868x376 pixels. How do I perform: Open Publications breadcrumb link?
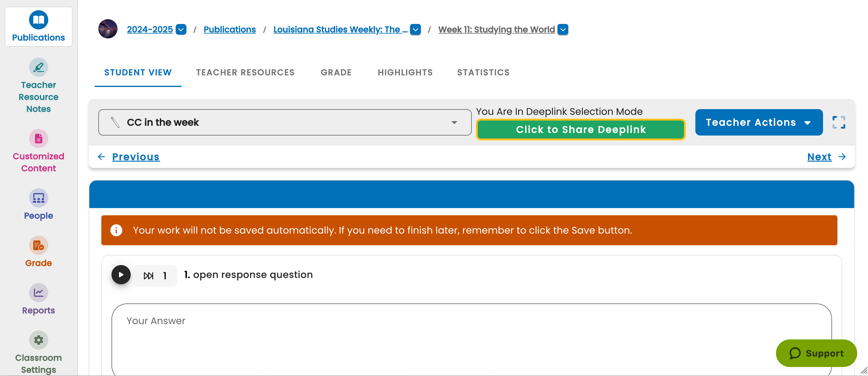(230, 29)
